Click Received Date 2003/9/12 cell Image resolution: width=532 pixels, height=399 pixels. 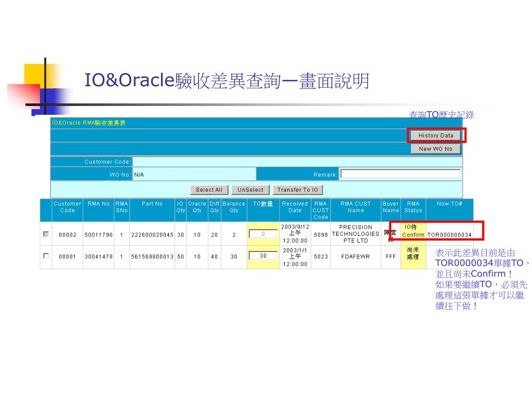295,234
